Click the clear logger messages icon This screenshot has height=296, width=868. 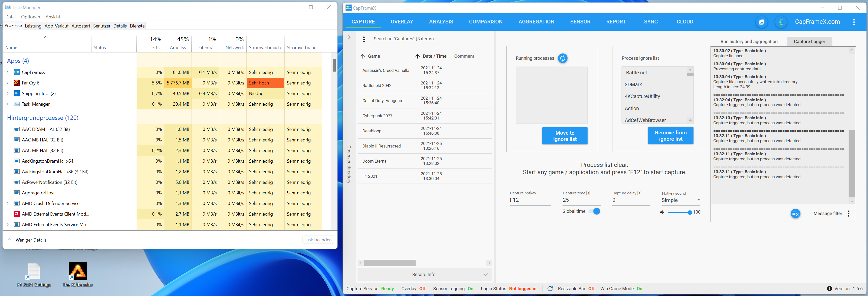(x=795, y=213)
